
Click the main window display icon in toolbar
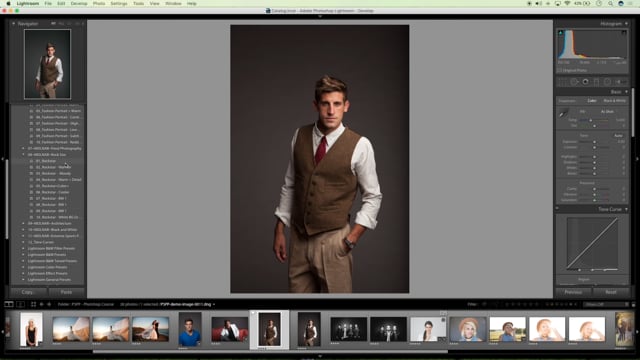click(9, 304)
